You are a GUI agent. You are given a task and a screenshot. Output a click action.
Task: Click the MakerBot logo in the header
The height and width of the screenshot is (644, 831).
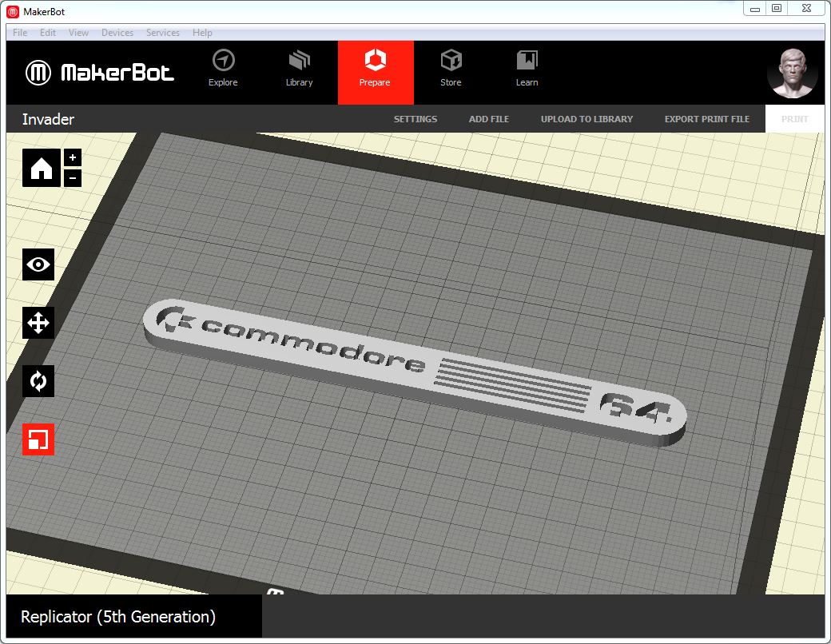tap(100, 73)
